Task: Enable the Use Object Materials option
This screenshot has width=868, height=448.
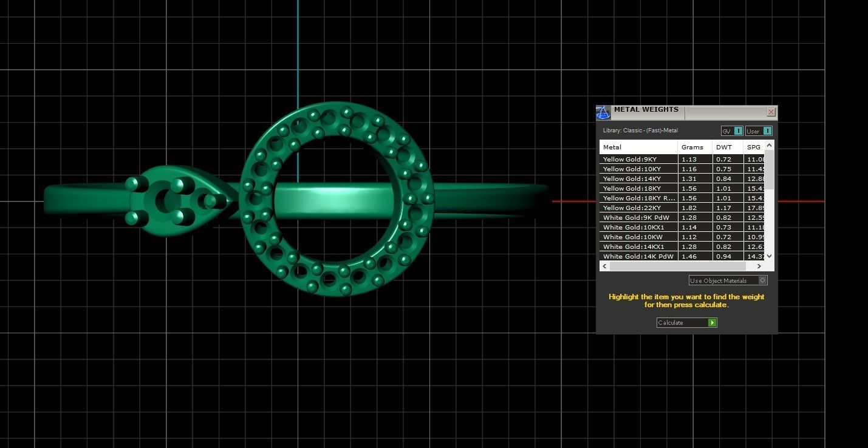Action: tap(728, 280)
